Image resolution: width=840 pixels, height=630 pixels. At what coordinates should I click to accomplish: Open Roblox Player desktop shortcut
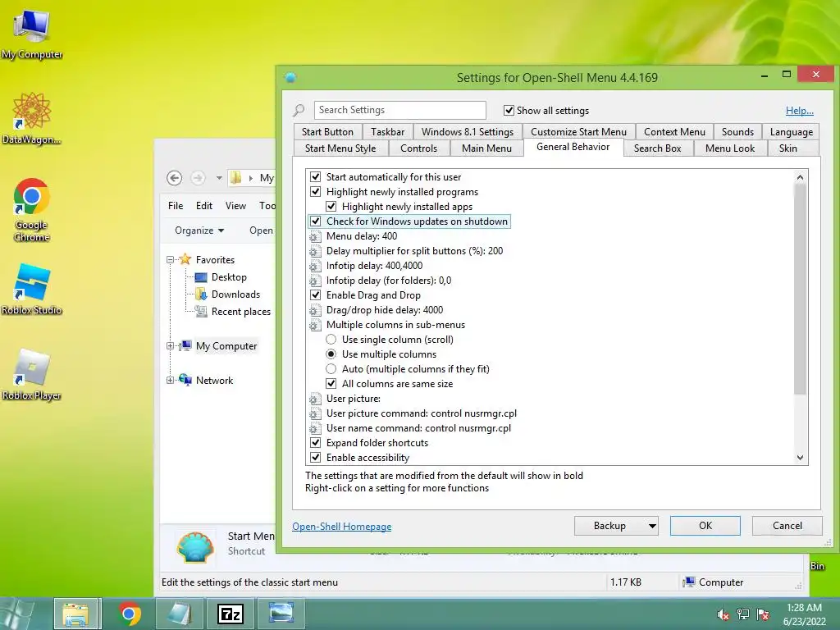pyautogui.click(x=32, y=374)
